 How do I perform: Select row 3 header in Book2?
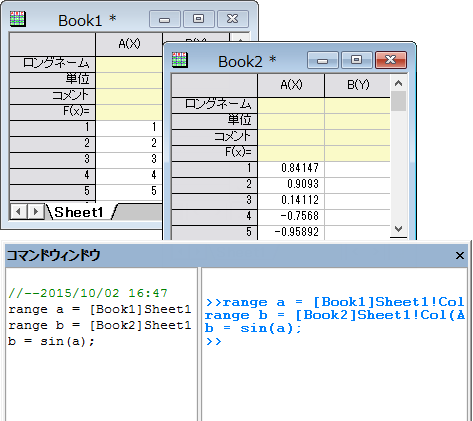click(214, 201)
